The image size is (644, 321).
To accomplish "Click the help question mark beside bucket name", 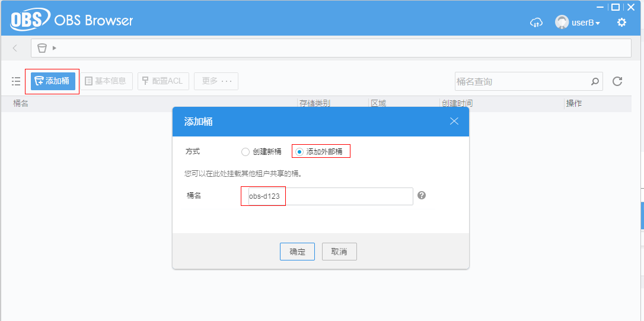I will click(422, 195).
